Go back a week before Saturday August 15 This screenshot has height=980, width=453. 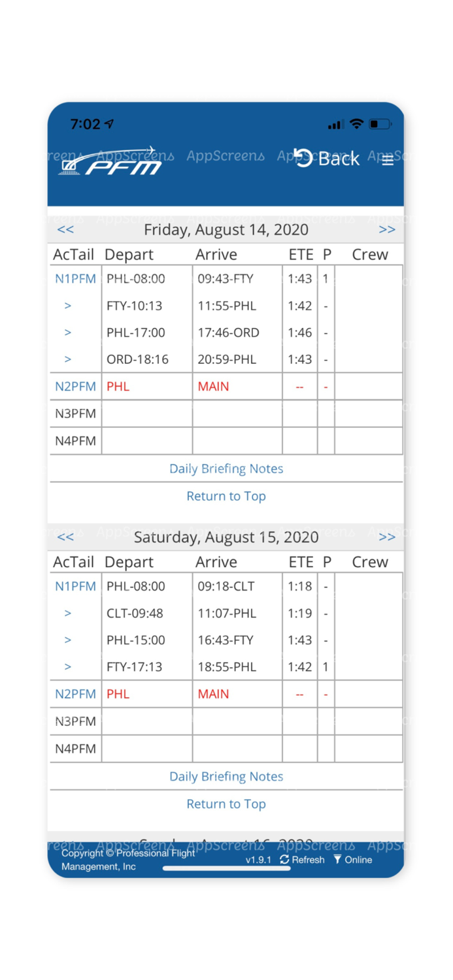(65, 537)
